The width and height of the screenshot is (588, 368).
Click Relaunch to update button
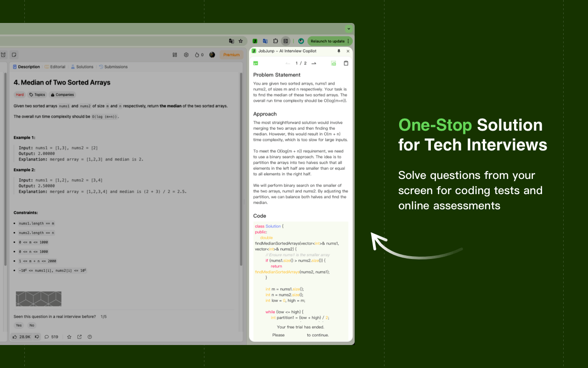click(330, 41)
